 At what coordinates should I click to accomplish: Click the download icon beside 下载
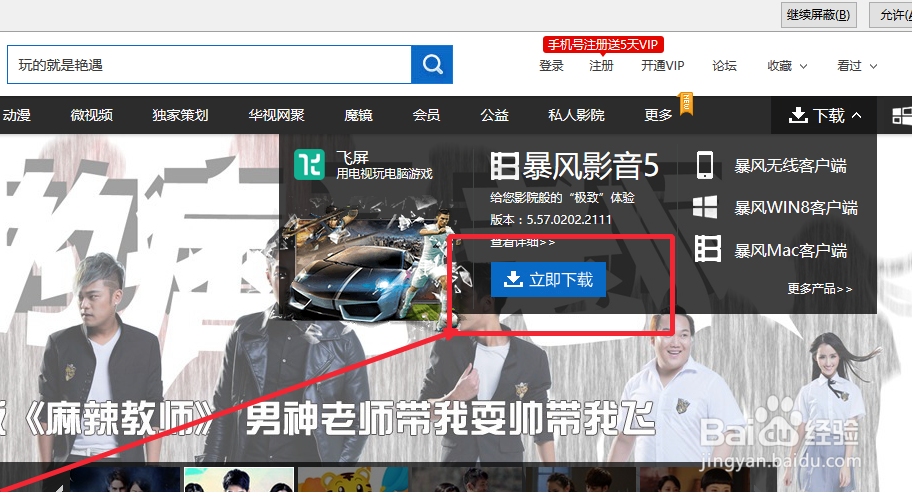pyautogui.click(x=798, y=115)
